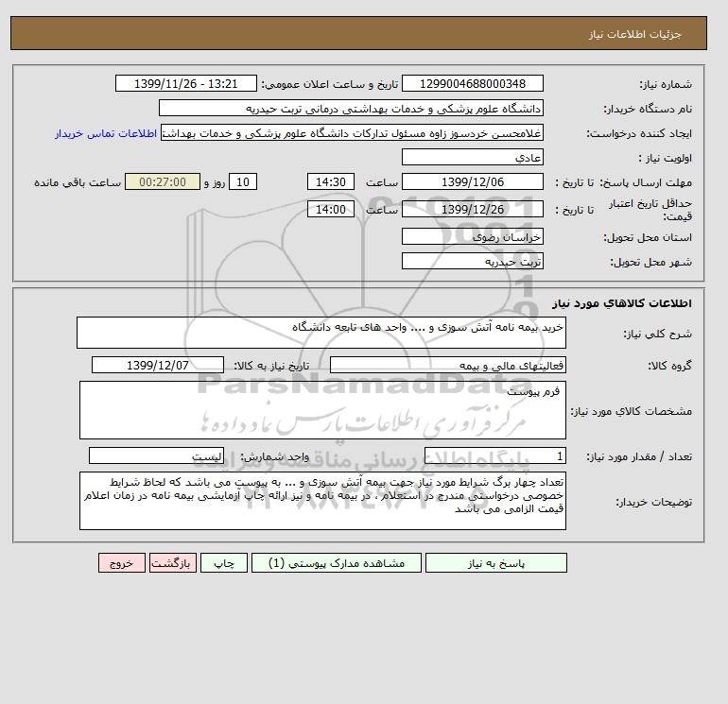
Task: Open 'مشاهده مدارک پیوستی (1)' attachments
Action: (x=337, y=563)
